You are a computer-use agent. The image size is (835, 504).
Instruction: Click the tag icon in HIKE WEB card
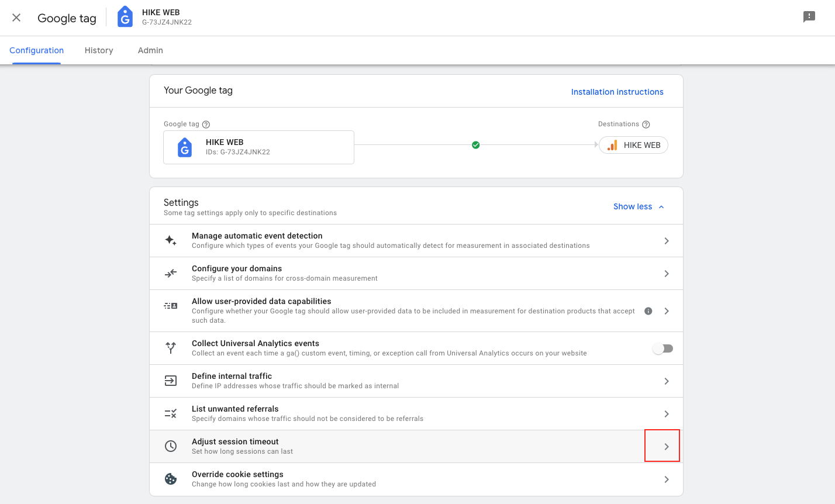pyautogui.click(x=185, y=147)
